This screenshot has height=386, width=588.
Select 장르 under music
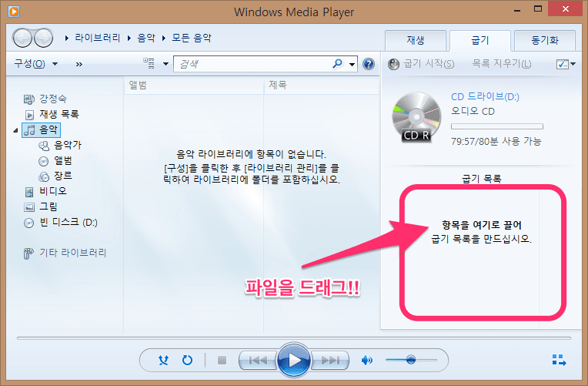55,176
